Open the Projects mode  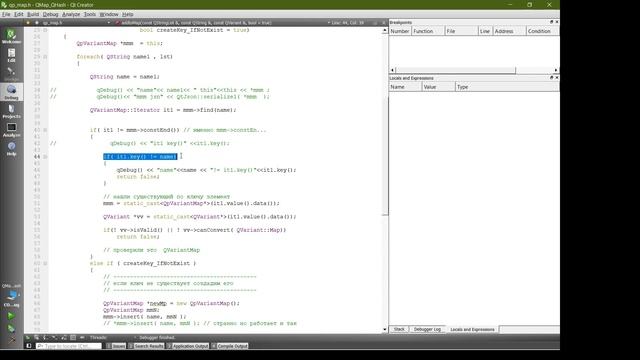click(11, 111)
